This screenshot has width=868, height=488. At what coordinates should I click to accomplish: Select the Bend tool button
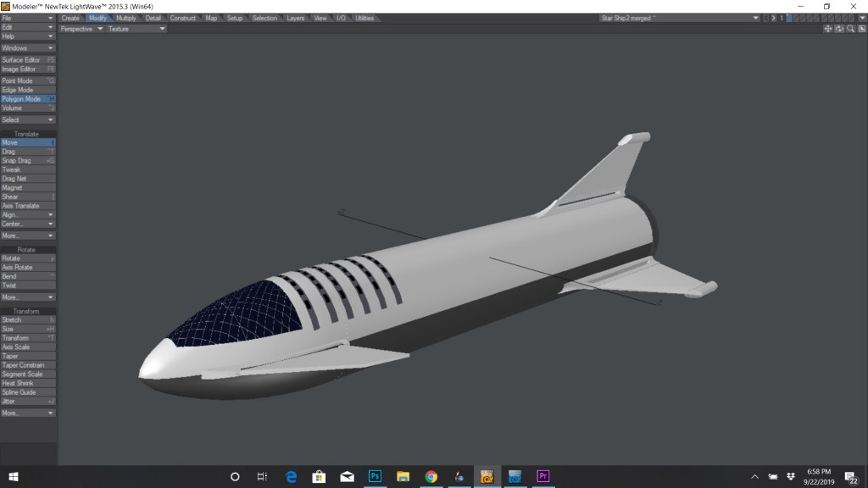coord(28,276)
